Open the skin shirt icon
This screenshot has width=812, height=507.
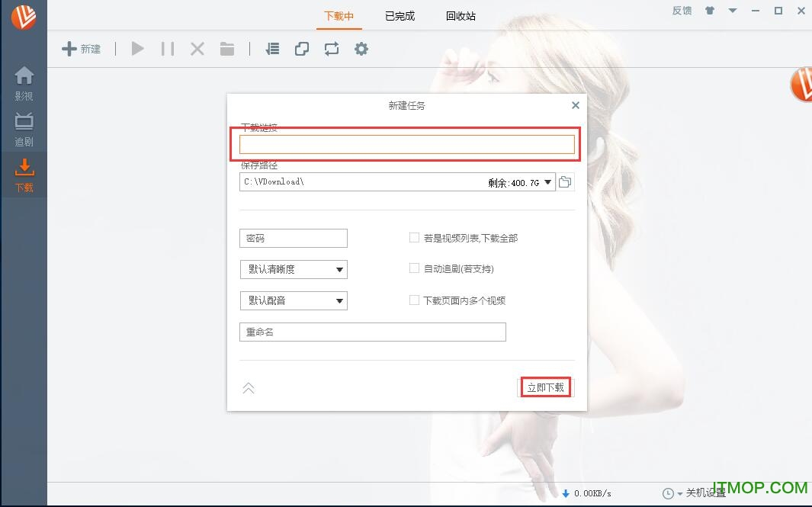(x=710, y=11)
